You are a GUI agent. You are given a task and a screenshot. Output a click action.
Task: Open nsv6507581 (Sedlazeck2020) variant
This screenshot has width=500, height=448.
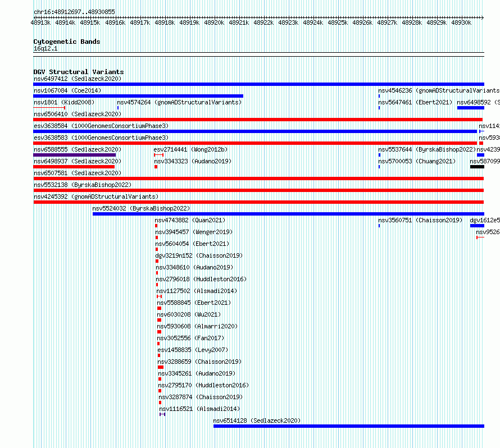(x=78, y=173)
